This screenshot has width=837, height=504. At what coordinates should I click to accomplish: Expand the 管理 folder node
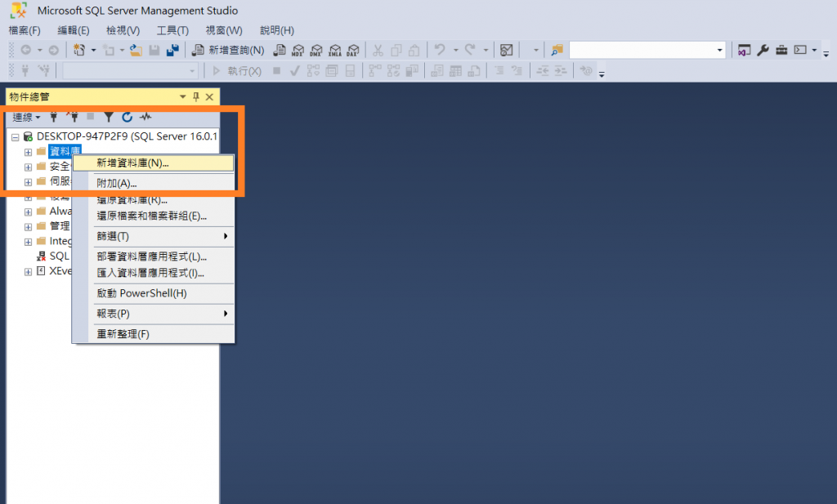29,226
